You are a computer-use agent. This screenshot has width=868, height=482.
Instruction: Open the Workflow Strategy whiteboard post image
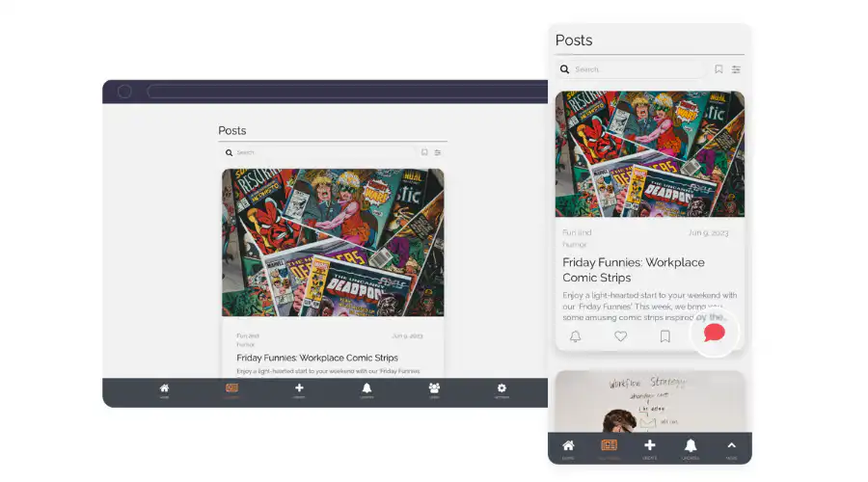[650, 402]
